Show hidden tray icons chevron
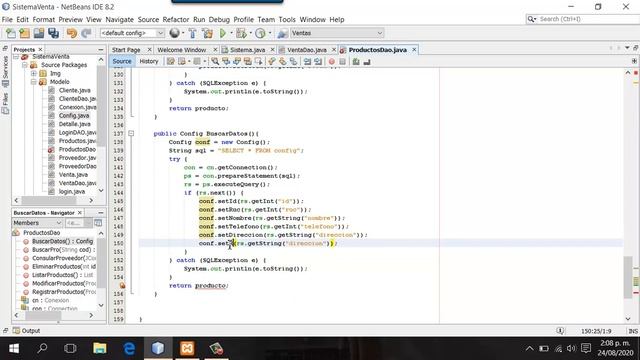Image resolution: width=640 pixels, height=360 pixels. (x=529, y=348)
